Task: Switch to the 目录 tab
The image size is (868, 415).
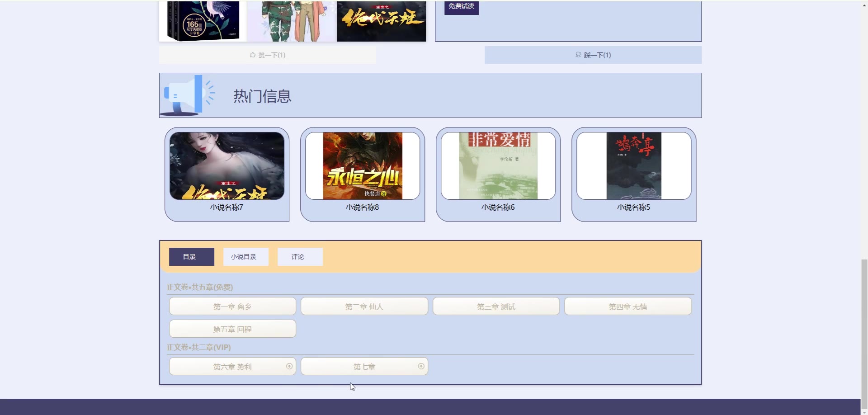Action: [192, 257]
